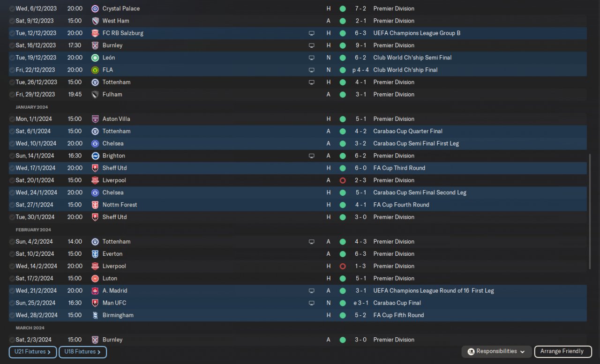Viewport: 600px width, 364px height.
Task: Click the Brighton club badge
Action: pos(95,156)
